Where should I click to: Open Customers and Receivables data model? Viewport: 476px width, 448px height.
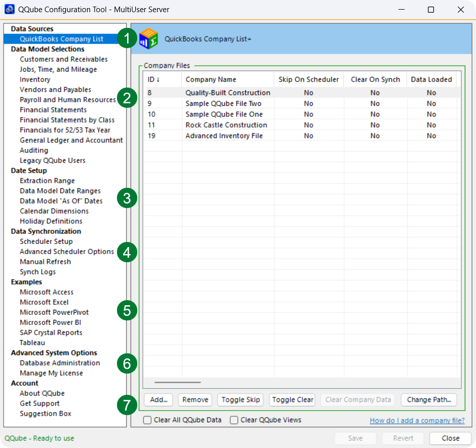pos(64,59)
